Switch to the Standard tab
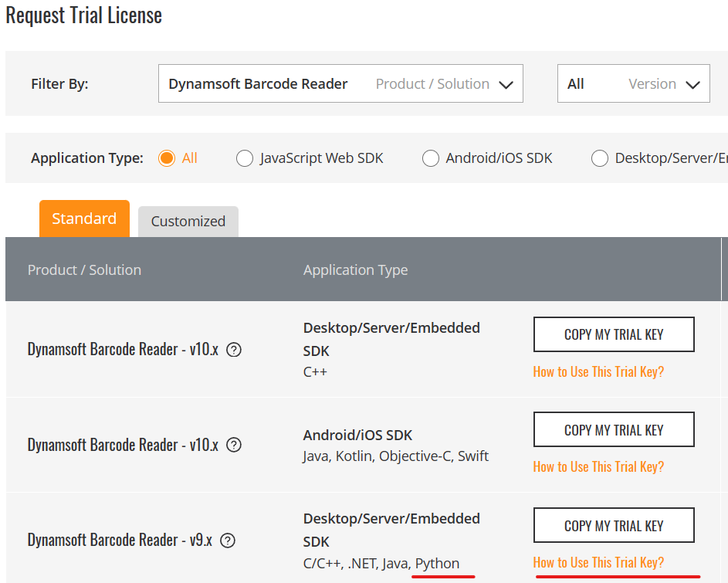The height and width of the screenshot is (583, 728). coord(84,219)
